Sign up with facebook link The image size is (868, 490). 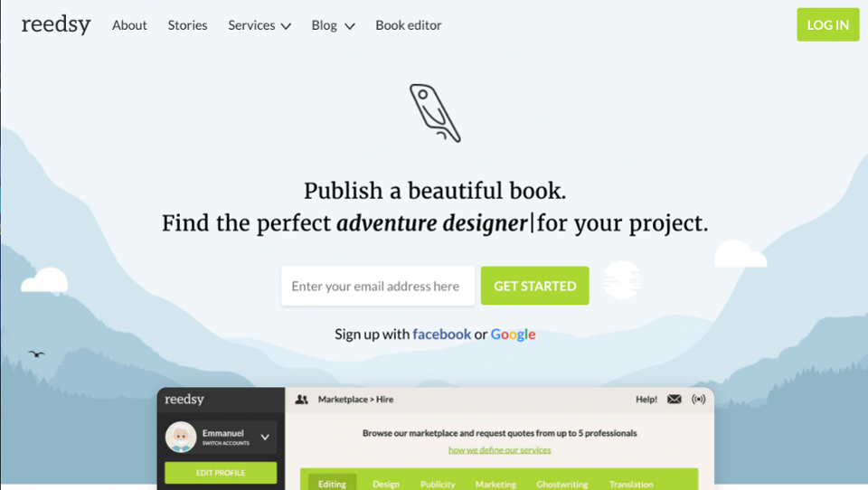pyautogui.click(x=442, y=334)
